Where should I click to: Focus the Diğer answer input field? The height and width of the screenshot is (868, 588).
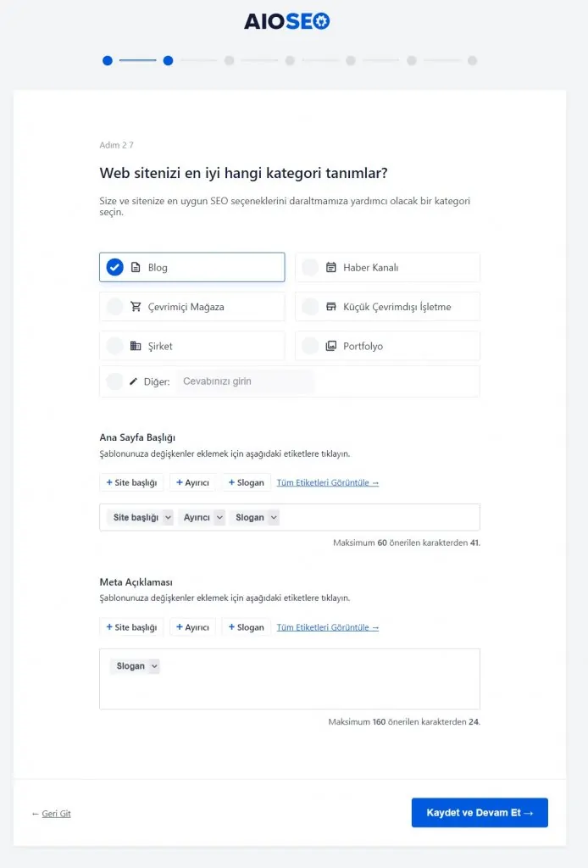tap(245, 381)
